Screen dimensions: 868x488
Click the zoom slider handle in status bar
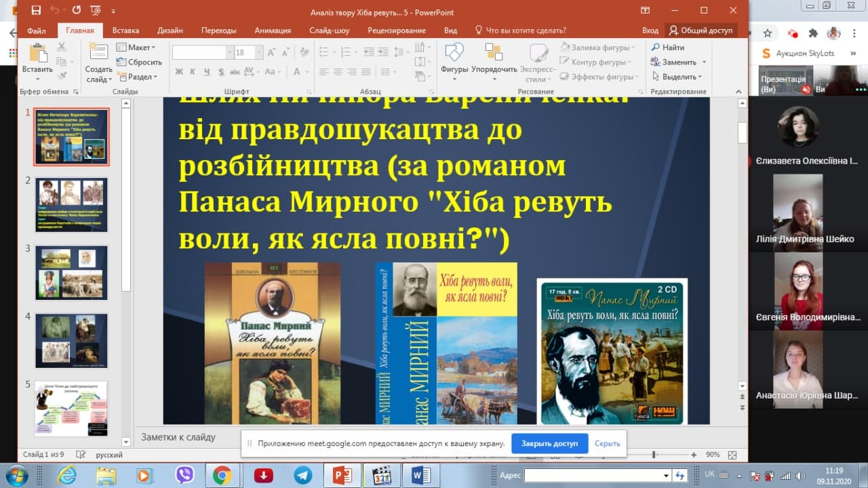(654, 455)
